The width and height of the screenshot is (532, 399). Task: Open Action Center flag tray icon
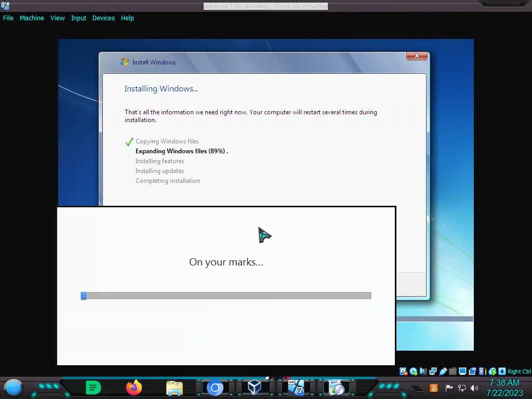pos(449,388)
